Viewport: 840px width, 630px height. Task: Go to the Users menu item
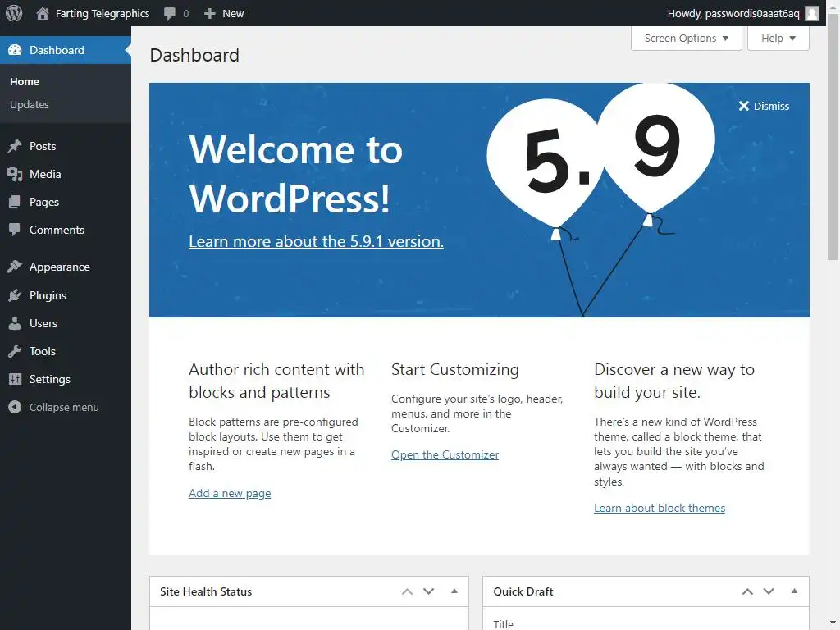tap(43, 323)
